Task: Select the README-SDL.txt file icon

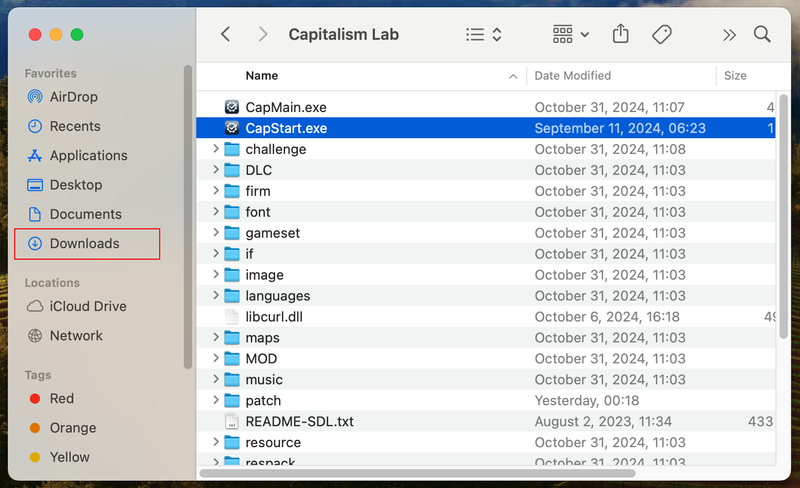Action: click(232, 422)
